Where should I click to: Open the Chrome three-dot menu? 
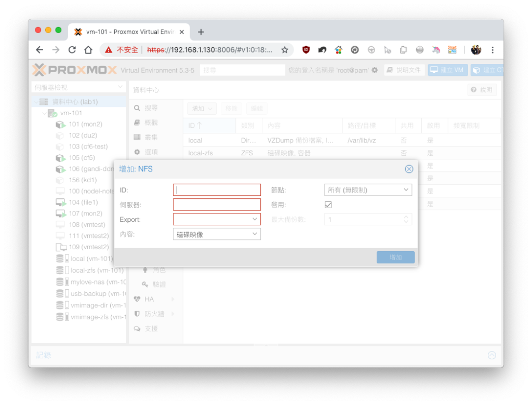(x=493, y=50)
